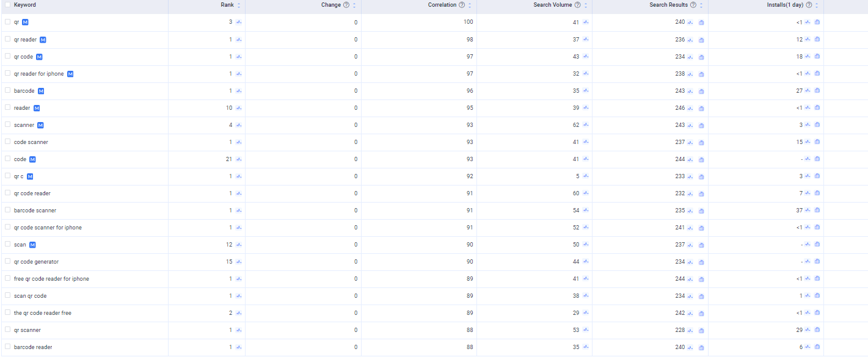The height and width of the screenshot is (357, 868).
Task: Sort by Correlation using the sort arrows
Action: tap(470, 5)
